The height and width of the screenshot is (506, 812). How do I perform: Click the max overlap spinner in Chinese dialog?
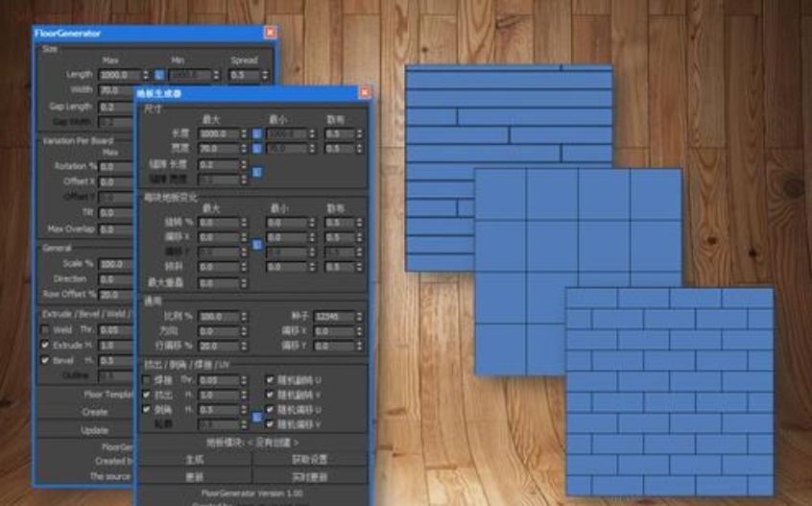click(x=244, y=283)
